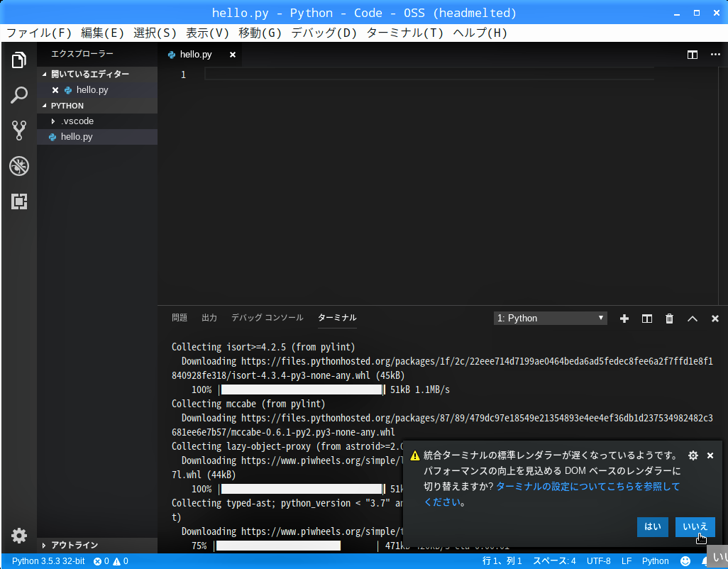This screenshot has height=569, width=728.
Task: Open the Search view in activity bar
Action: (x=19, y=95)
